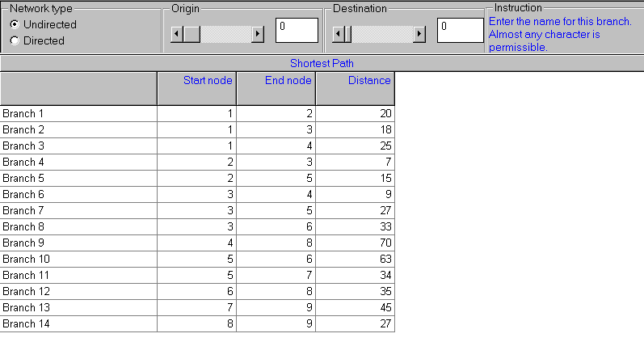The width and height of the screenshot is (644, 342).
Task: Select the Directed network type
Action: [x=15, y=40]
